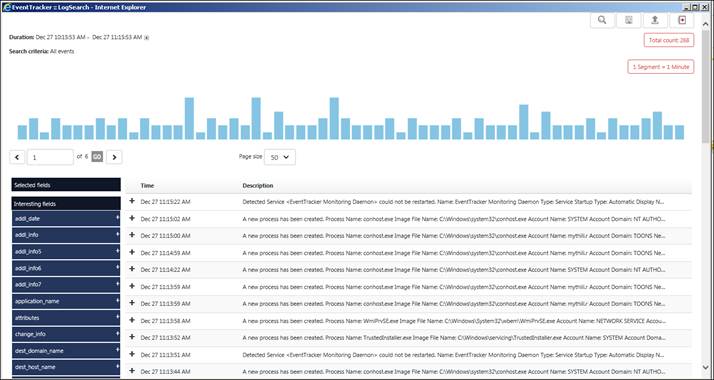The height and width of the screenshot is (380, 714).
Task: Click the toolbar icon beside the magnifier
Action: pos(628,20)
